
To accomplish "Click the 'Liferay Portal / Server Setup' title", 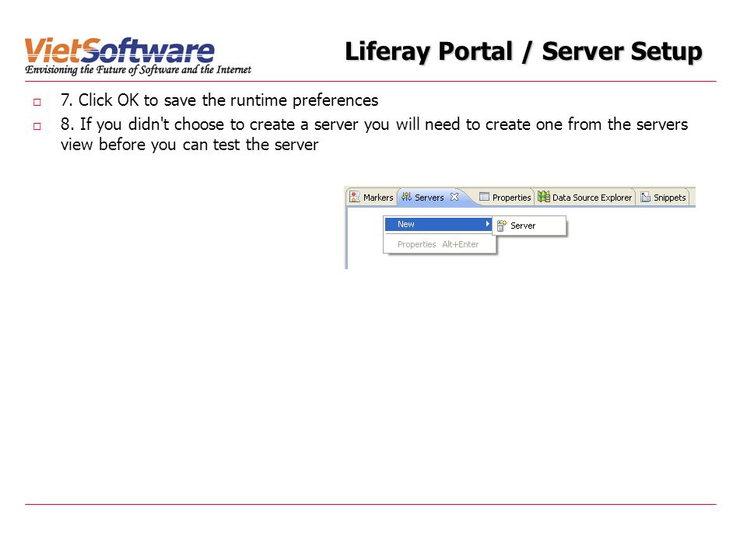I will (523, 51).
